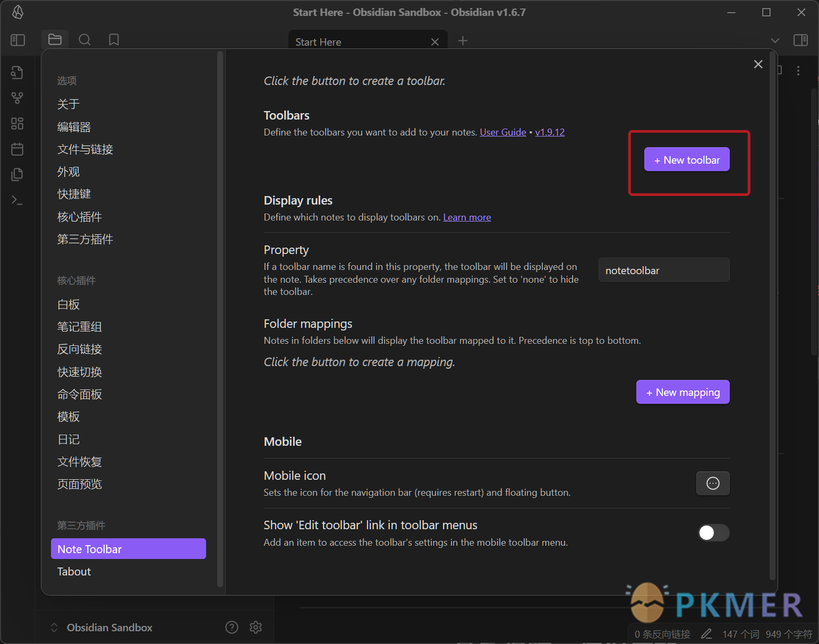Click the New toolbar button
819x644 pixels.
(x=686, y=160)
